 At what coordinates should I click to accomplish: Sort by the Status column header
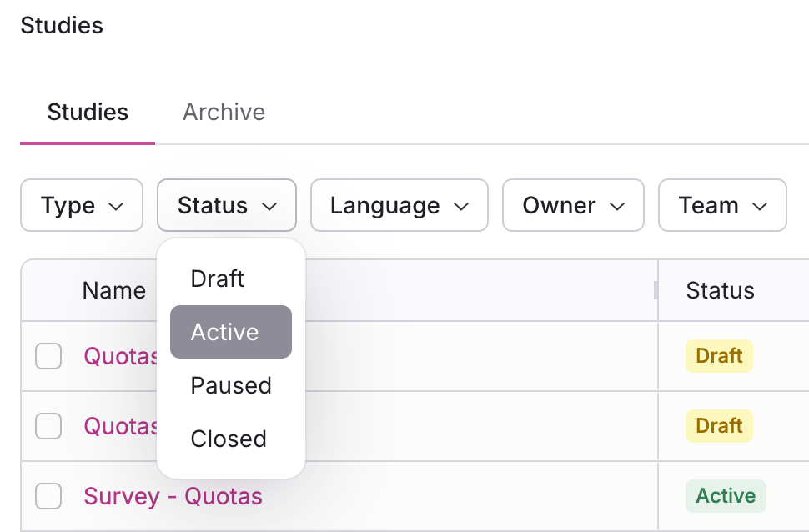click(720, 290)
